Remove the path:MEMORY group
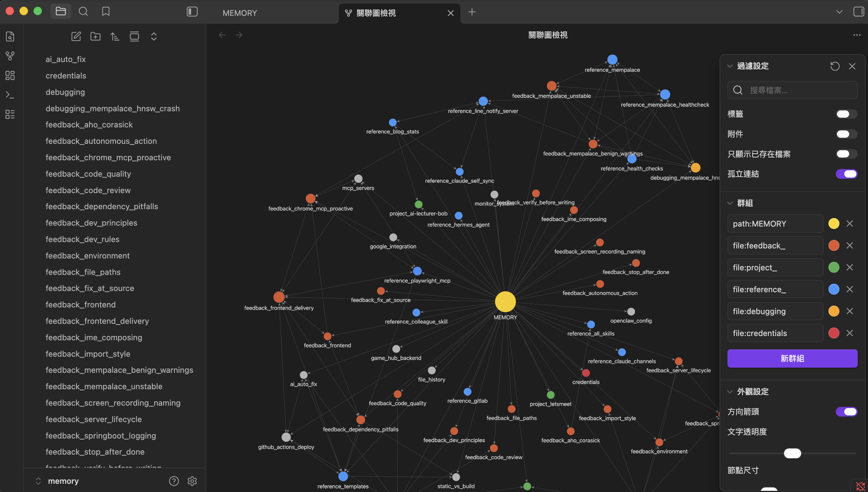This screenshot has width=868, height=492. tap(849, 224)
